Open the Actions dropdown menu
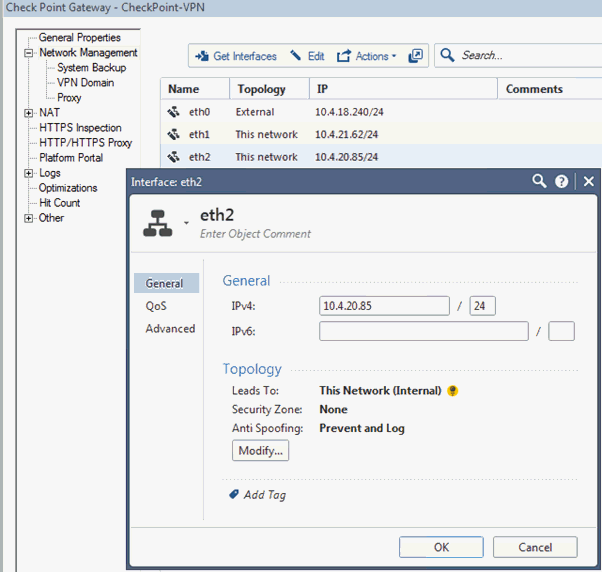 click(367, 56)
